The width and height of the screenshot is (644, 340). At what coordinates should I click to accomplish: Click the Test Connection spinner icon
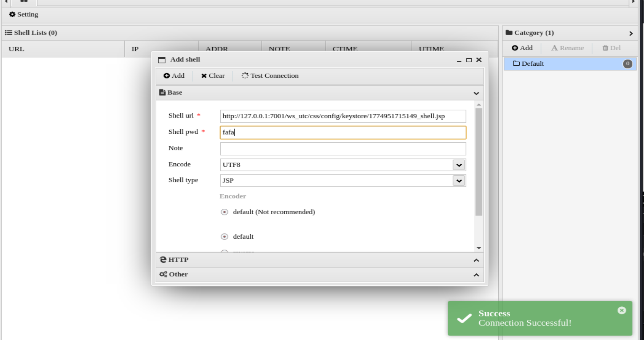245,76
